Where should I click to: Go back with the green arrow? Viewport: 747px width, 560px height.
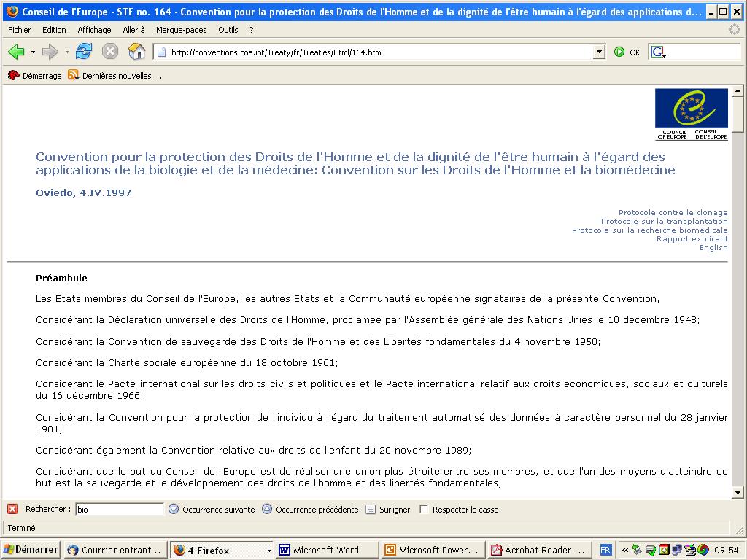(x=16, y=52)
